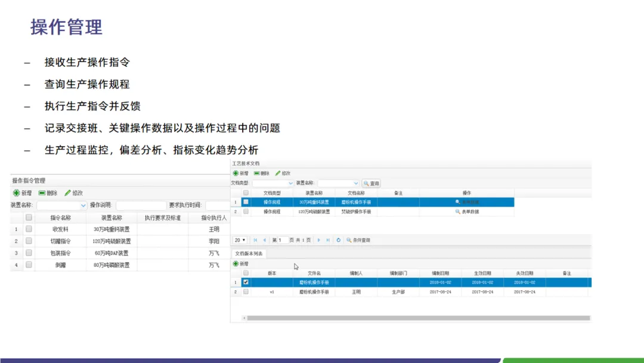Select the v1 version cell

coord(272,292)
